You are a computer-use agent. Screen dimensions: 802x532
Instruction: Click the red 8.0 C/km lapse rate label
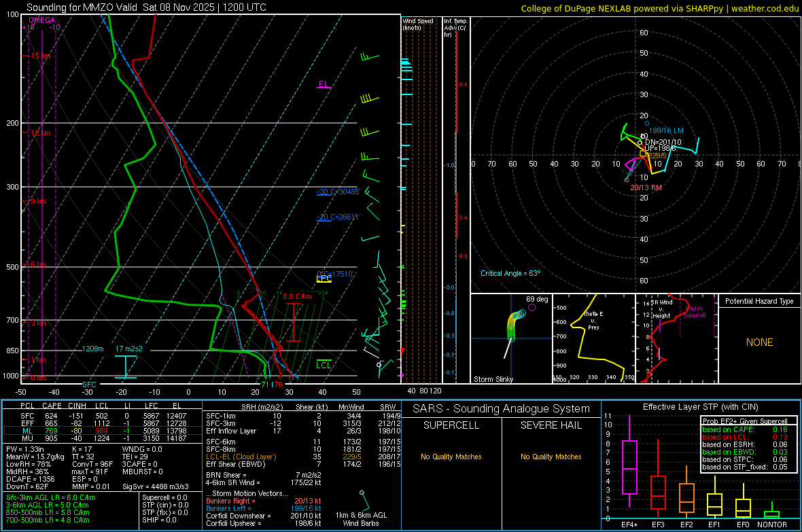(x=297, y=296)
